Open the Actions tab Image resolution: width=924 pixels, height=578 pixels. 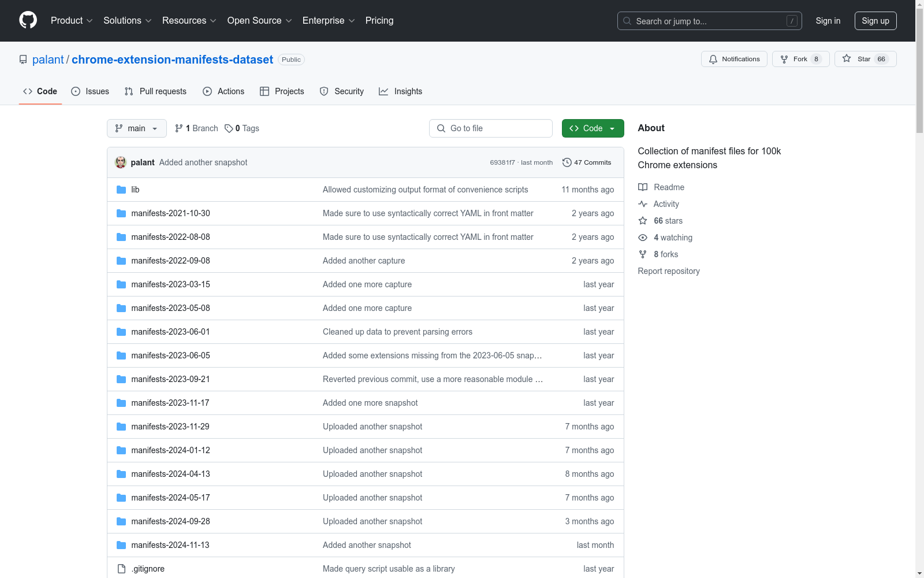[x=223, y=91]
